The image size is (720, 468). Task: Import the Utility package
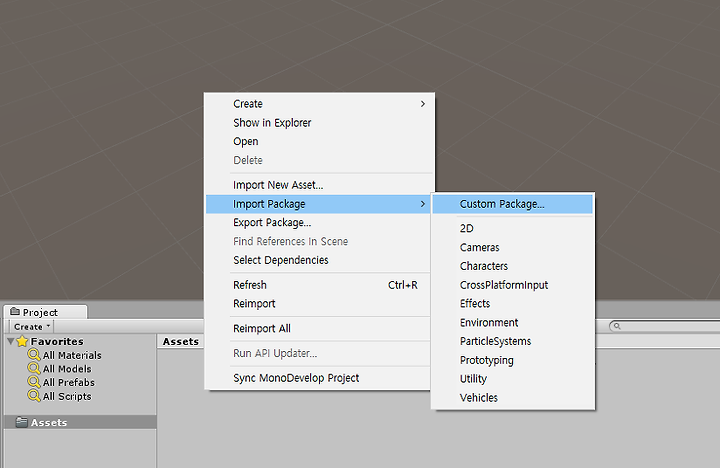click(x=512, y=379)
